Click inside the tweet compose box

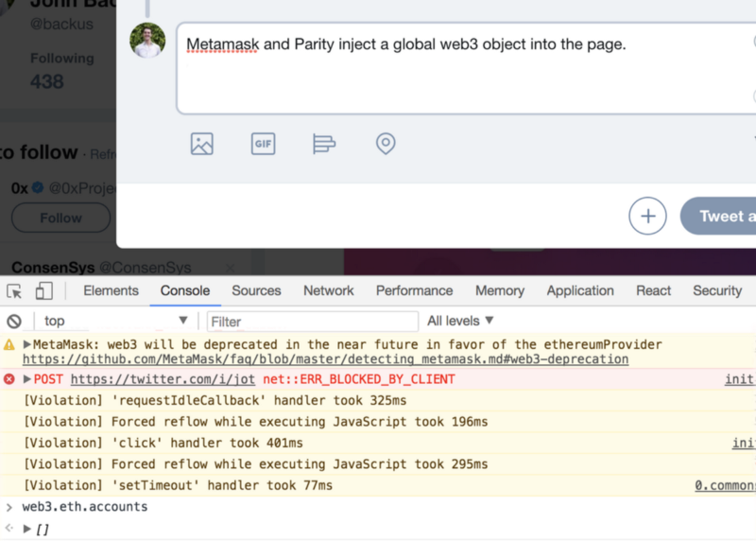[466, 68]
